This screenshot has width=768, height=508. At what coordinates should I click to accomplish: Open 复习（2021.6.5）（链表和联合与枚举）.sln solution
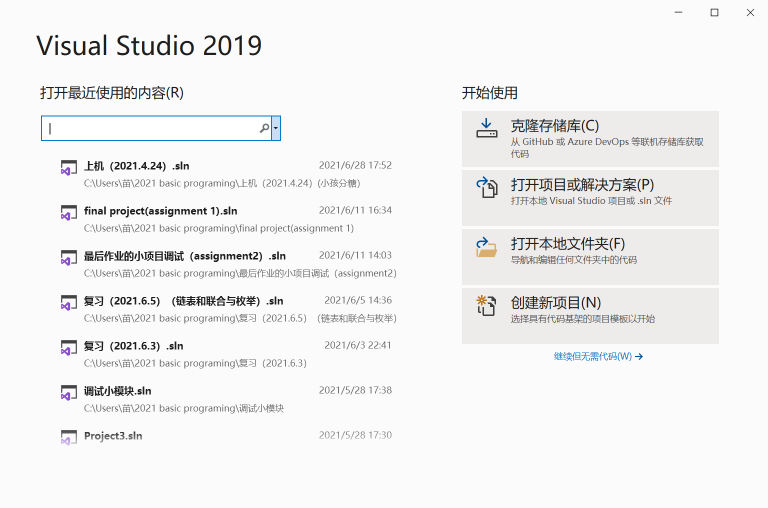184,300
